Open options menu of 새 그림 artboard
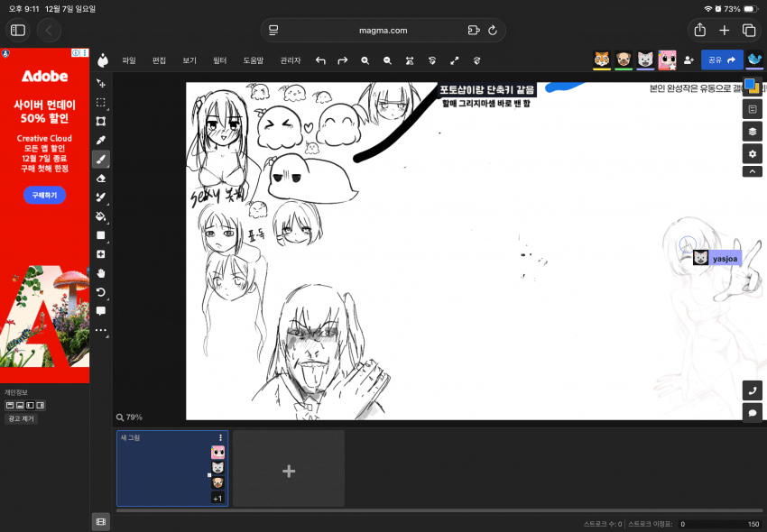Viewport: 767px width, 532px height. click(x=220, y=437)
